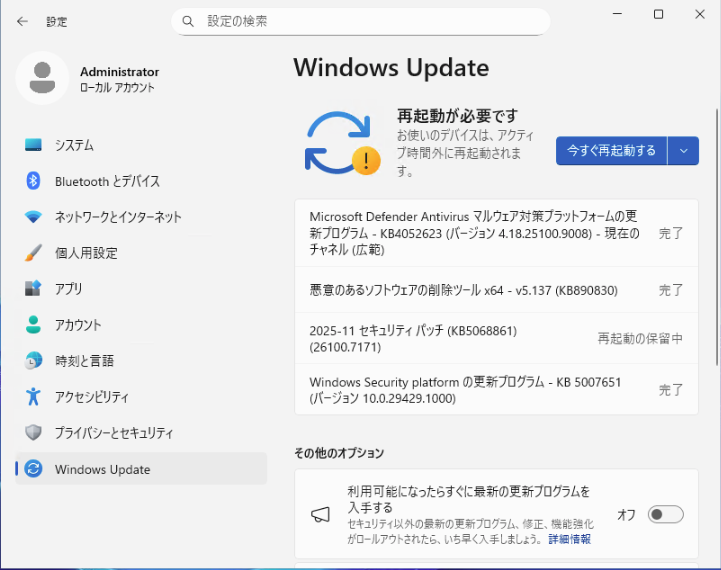Image resolution: width=721 pixels, height=570 pixels.
Task: Select ネットワークとインターネット in the sidebar
Action: (118, 217)
